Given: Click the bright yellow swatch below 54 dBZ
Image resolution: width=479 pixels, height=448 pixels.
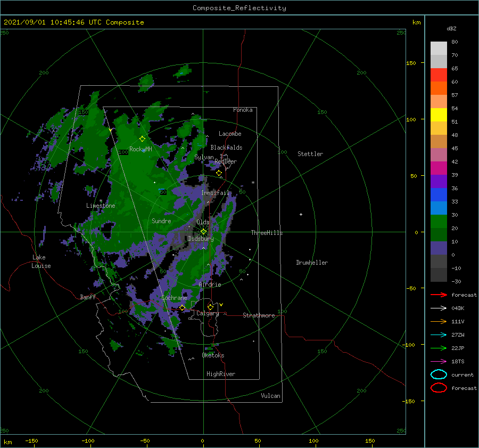Looking at the screenshot, I should pos(439,115).
